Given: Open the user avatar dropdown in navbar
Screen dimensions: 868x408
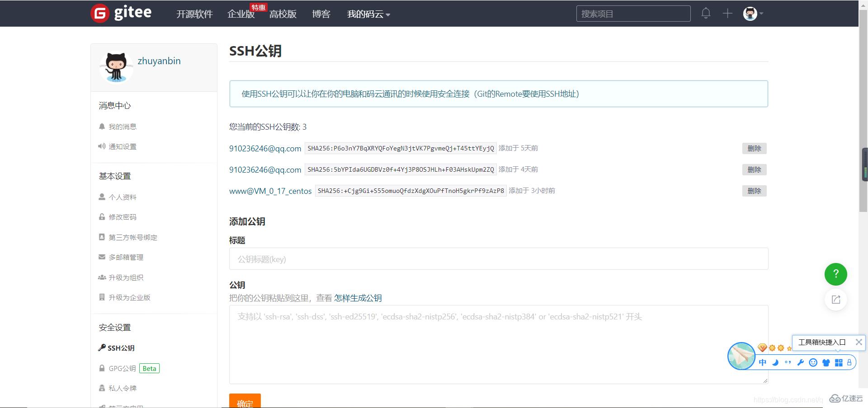Looking at the screenshot, I should [x=753, y=14].
